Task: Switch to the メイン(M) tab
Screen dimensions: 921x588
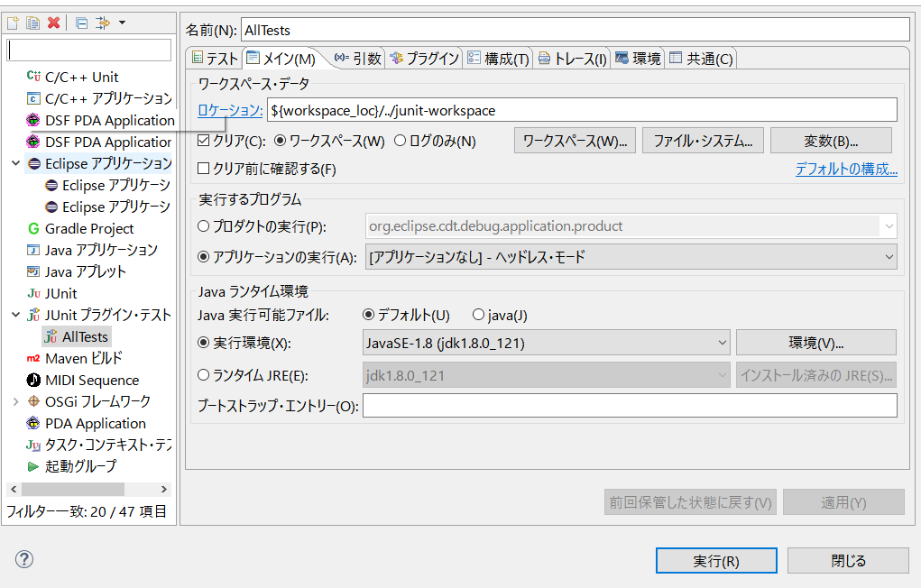Action: [282, 59]
